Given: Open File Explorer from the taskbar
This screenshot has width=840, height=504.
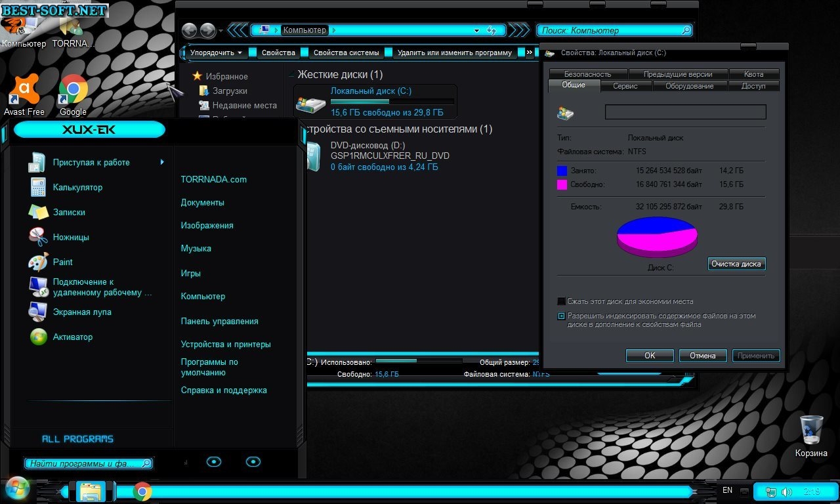Looking at the screenshot, I should coord(91,491).
